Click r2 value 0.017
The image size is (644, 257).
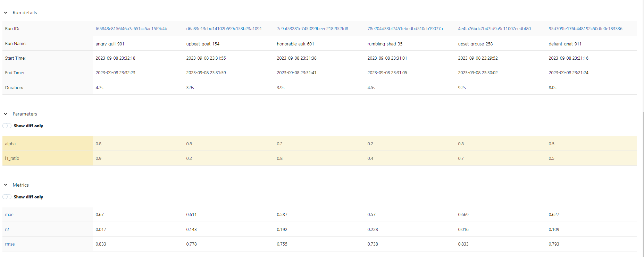101,230
